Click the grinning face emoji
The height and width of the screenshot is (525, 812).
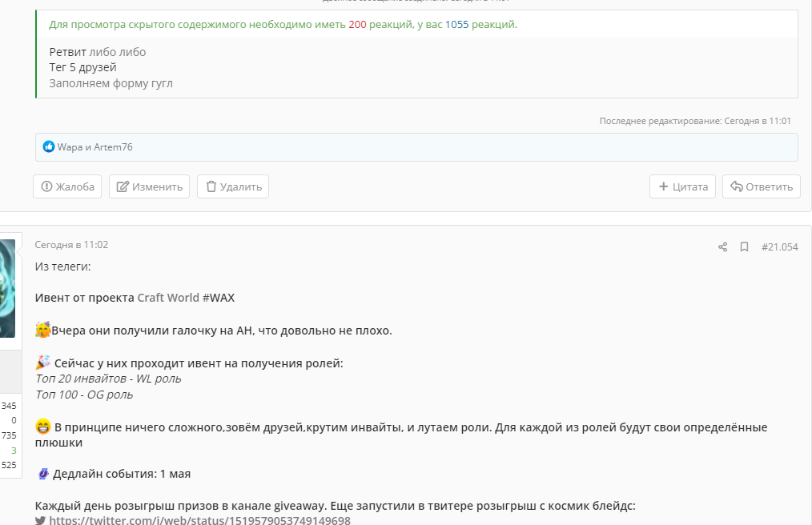(x=43, y=427)
